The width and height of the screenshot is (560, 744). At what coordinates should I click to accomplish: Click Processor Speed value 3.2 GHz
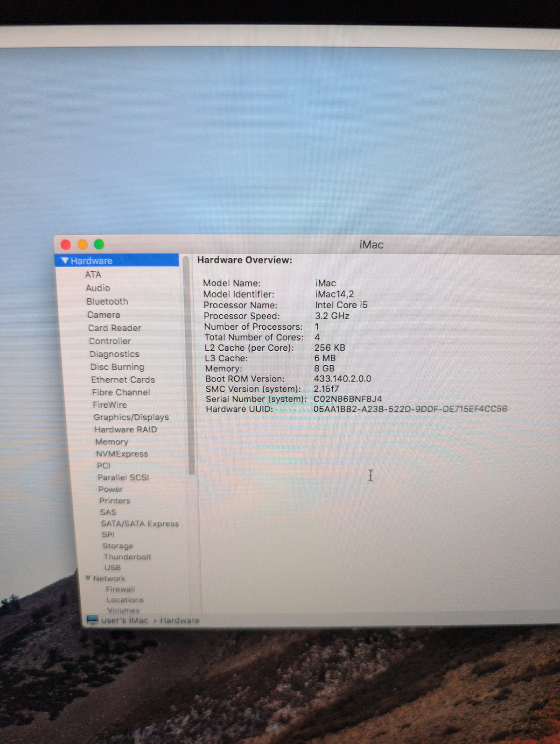[332, 316]
